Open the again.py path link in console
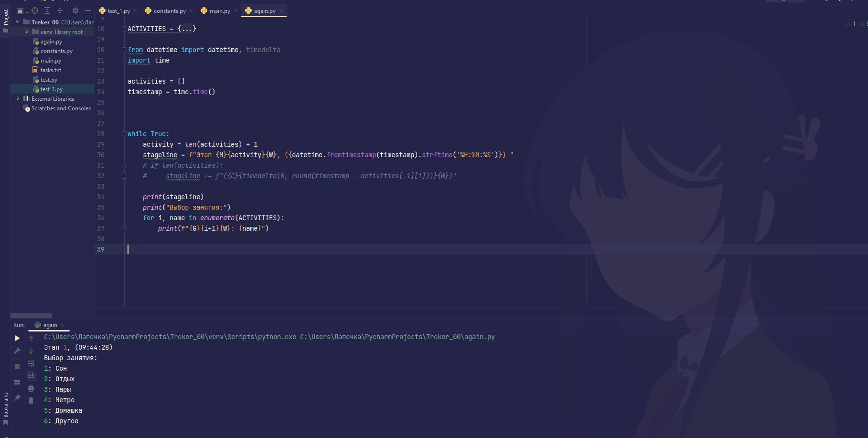 tap(397, 337)
